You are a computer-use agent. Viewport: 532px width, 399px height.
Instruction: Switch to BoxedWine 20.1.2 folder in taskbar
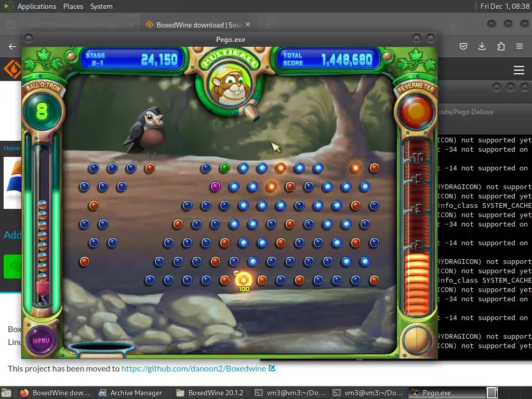pos(210,393)
